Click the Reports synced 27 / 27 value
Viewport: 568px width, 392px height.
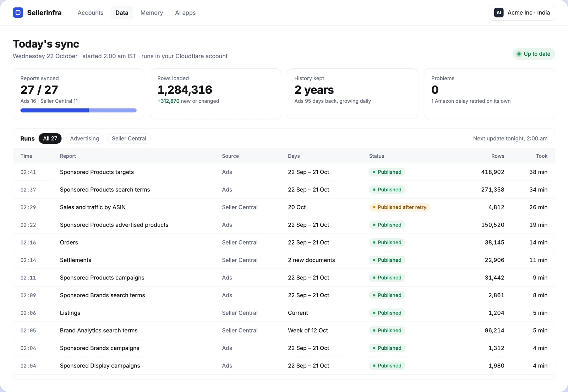[x=39, y=90]
